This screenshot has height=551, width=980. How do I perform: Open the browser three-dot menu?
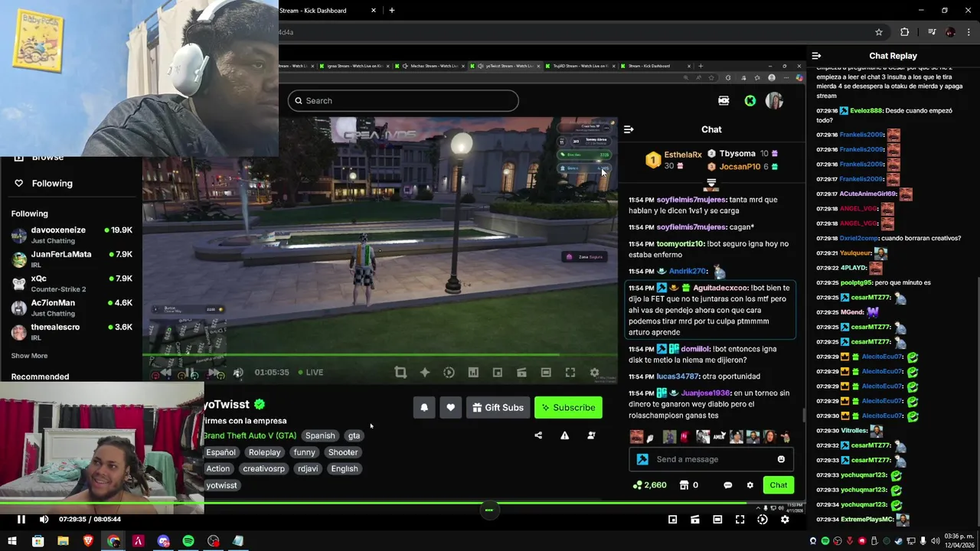(969, 32)
